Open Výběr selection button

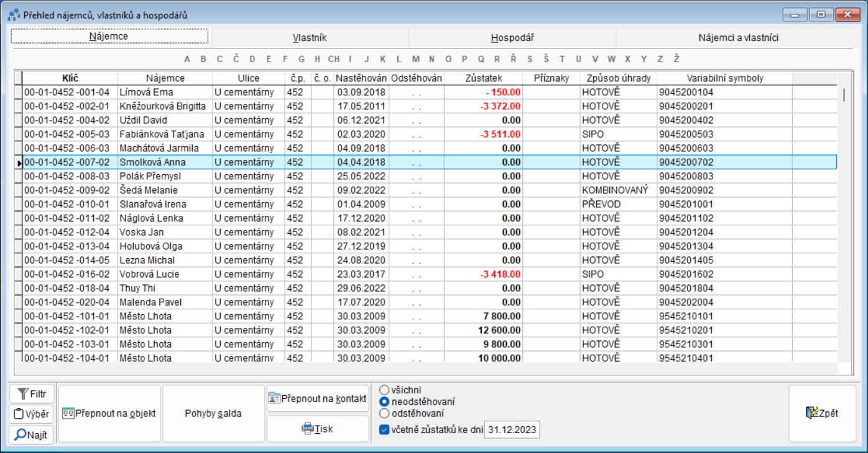tap(32, 414)
